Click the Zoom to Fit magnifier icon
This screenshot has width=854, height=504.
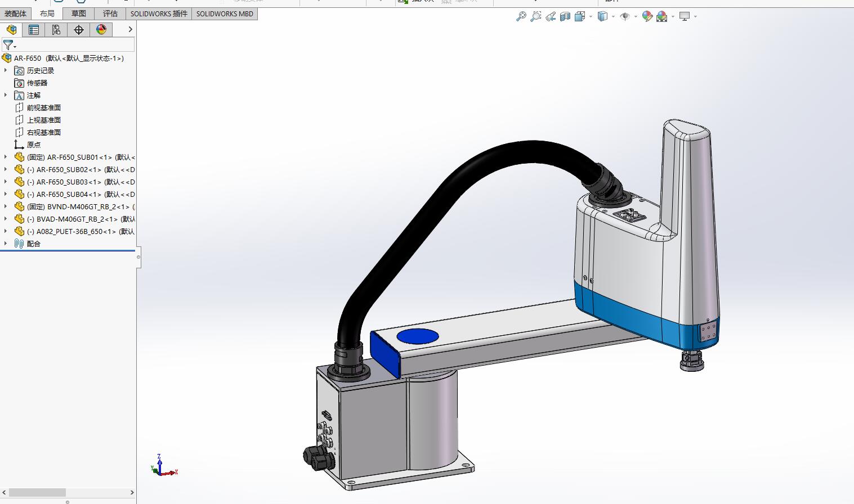tap(521, 16)
